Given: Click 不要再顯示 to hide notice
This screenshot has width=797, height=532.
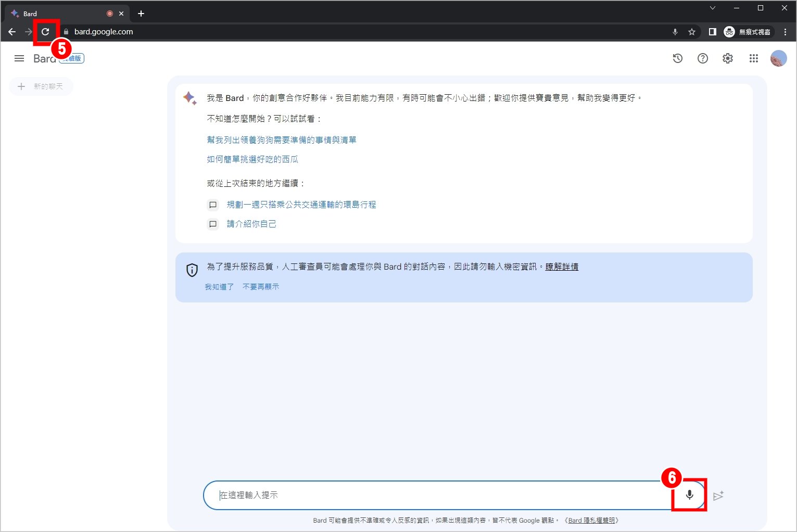Looking at the screenshot, I should (261, 287).
